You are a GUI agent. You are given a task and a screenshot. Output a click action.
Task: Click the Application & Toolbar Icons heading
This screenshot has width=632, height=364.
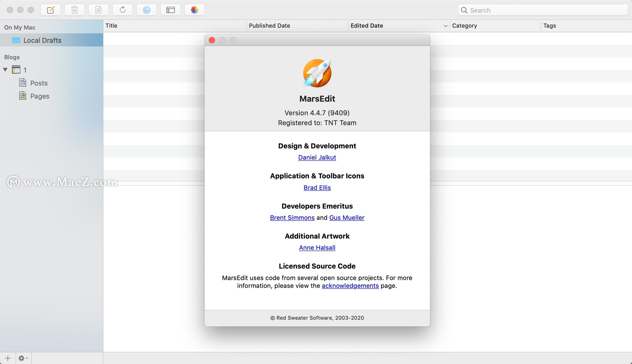317,176
